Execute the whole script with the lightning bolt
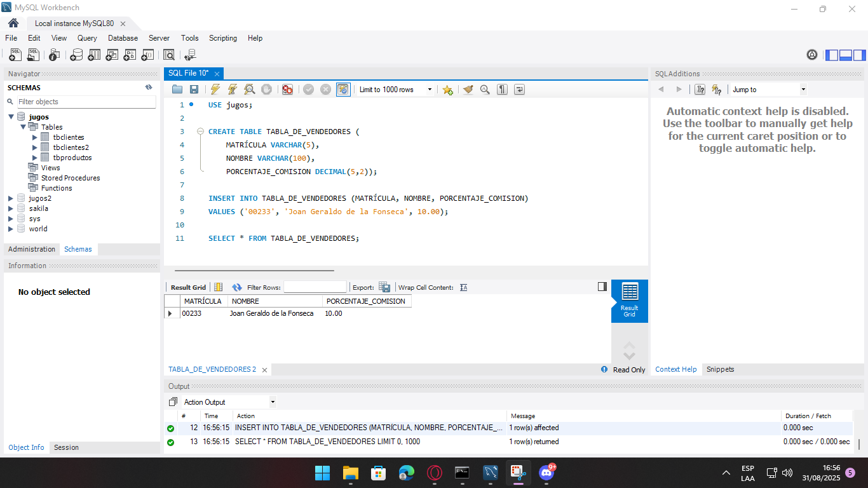Screen dimensions: 868x488 [x=215, y=90]
